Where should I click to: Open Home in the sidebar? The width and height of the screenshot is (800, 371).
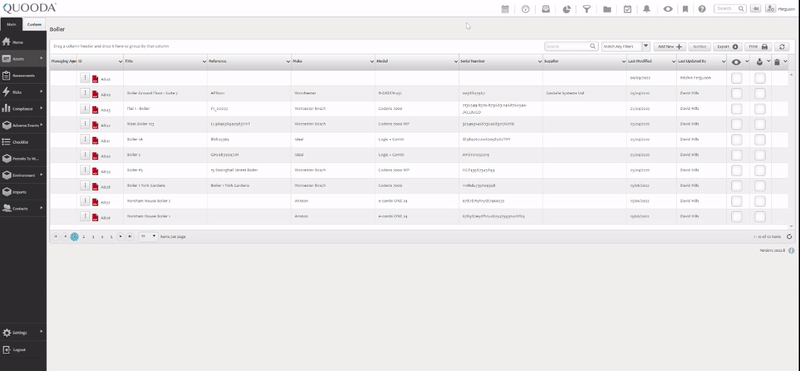(x=23, y=42)
